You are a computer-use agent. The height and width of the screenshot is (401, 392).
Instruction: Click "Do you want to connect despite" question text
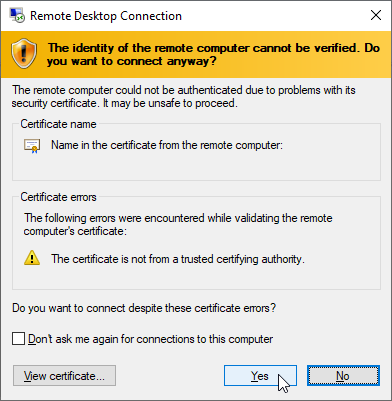pyautogui.click(x=144, y=308)
